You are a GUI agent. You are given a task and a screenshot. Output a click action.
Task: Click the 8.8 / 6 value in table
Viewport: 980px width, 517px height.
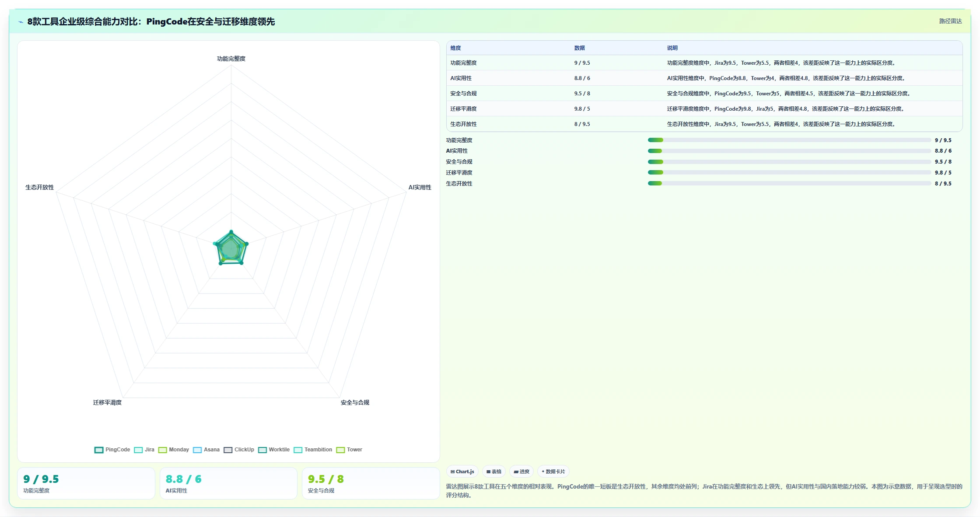click(x=582, y=78)
